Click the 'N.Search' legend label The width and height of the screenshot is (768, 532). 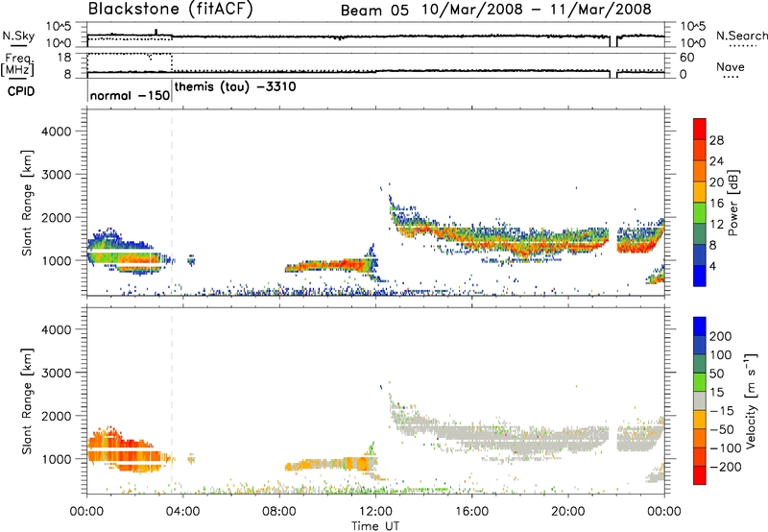[741, 36]
